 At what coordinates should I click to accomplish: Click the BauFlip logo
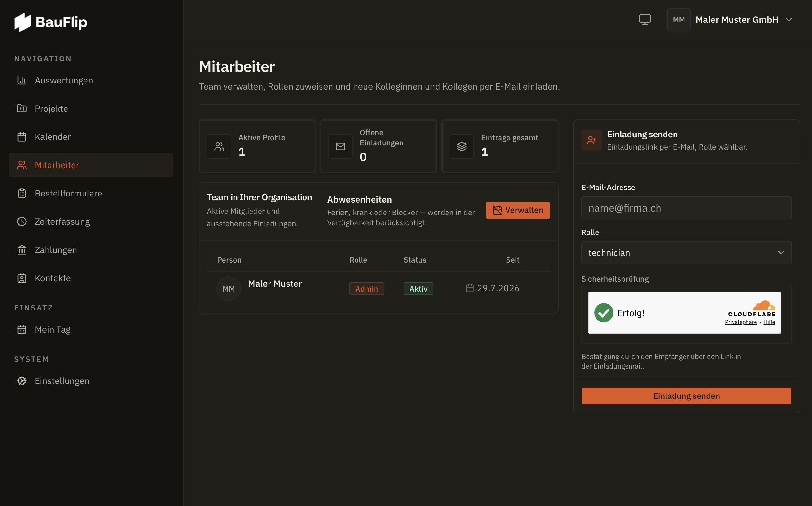pos(51,22)
